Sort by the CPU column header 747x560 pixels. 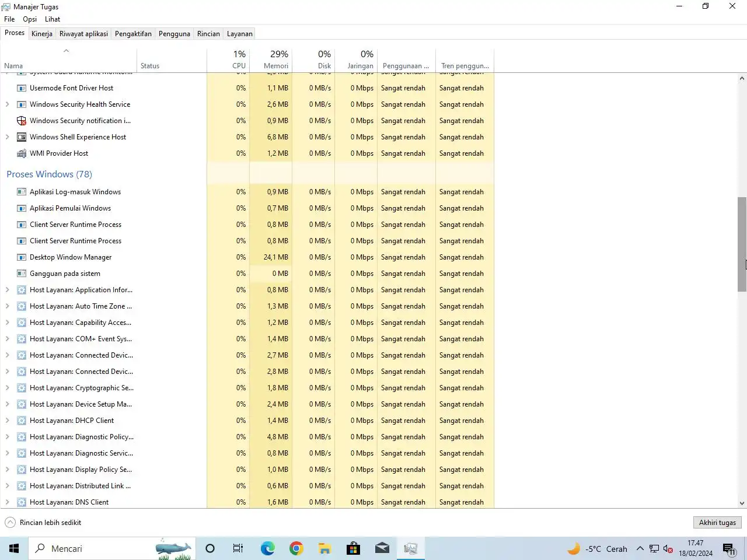click(x=228, y=60)
